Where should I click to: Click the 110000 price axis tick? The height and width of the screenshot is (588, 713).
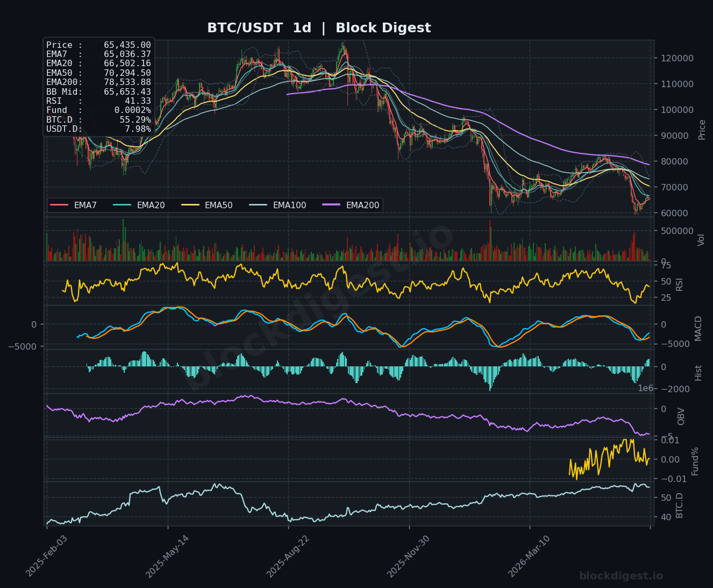click(x=677, y=84)
